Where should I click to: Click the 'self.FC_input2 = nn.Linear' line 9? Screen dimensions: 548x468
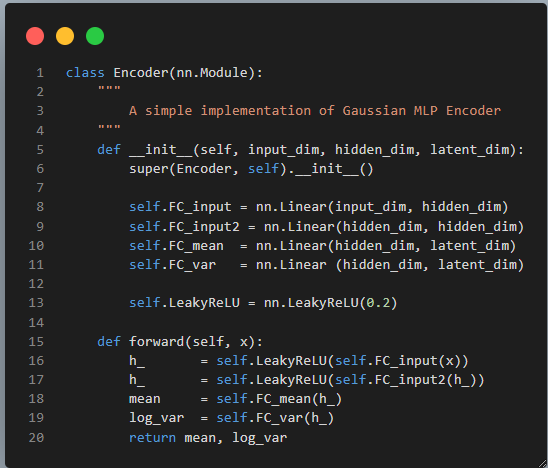point(326,226)
